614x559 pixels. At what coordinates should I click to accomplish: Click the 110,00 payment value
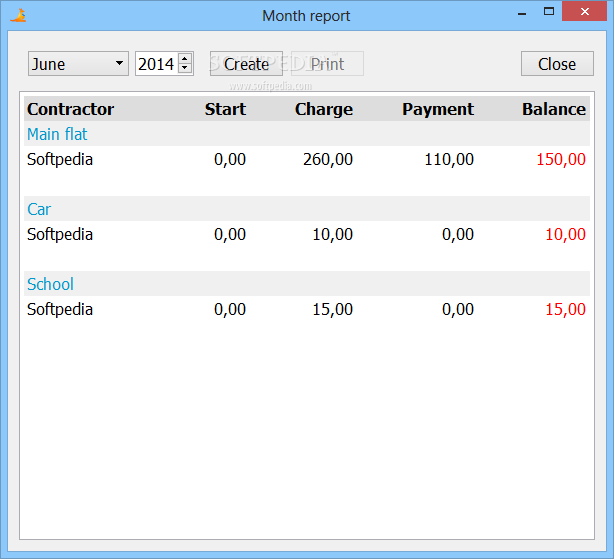pos(449,159)
